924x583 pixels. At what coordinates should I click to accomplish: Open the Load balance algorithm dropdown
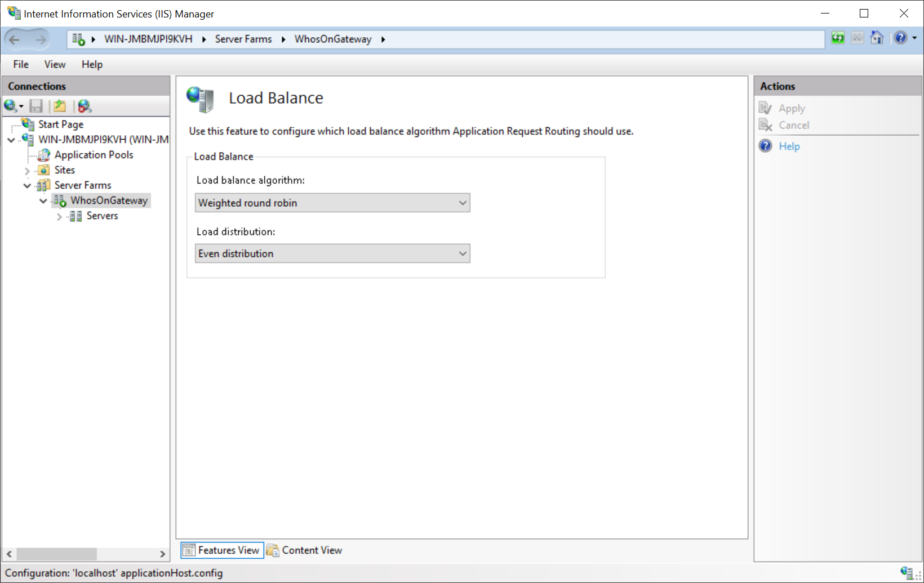click(332, 203)
